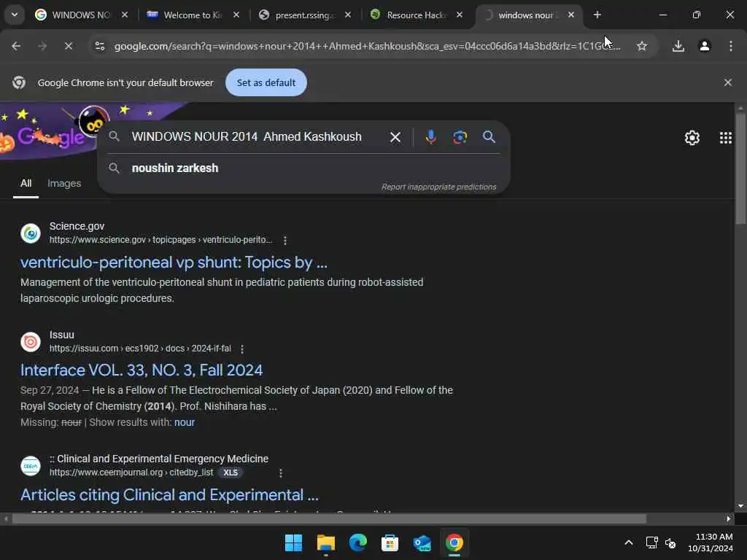Open ventriculo-peritoneal vp shunt result

point(174,262)
